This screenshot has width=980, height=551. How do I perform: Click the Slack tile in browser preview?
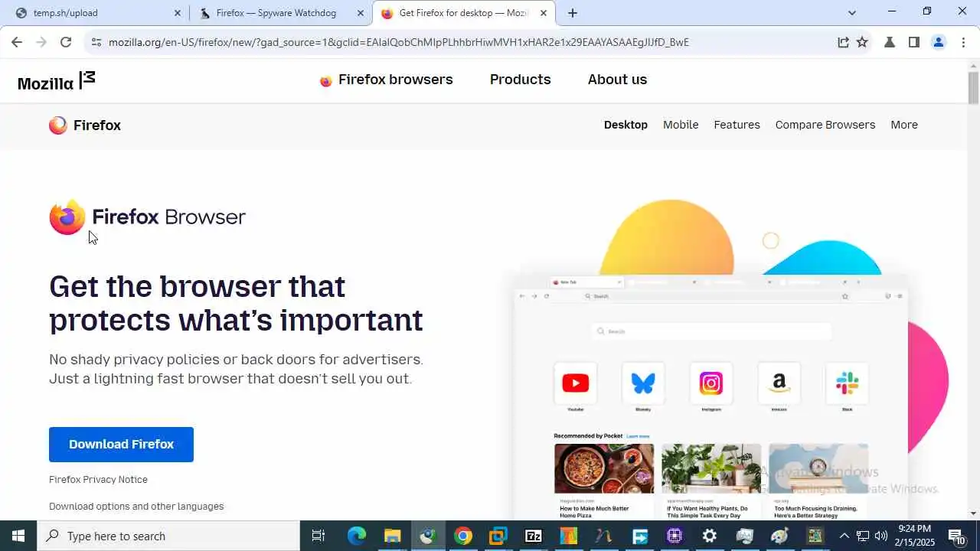847,383
